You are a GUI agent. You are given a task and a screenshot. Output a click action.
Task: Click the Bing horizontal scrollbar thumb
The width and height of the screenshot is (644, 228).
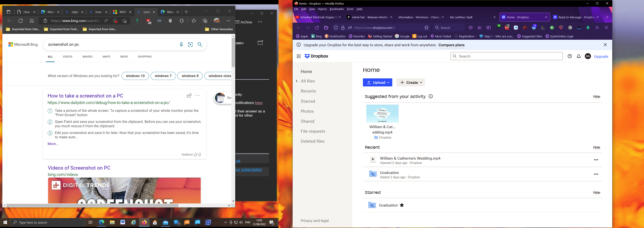[x=92, y=206]
